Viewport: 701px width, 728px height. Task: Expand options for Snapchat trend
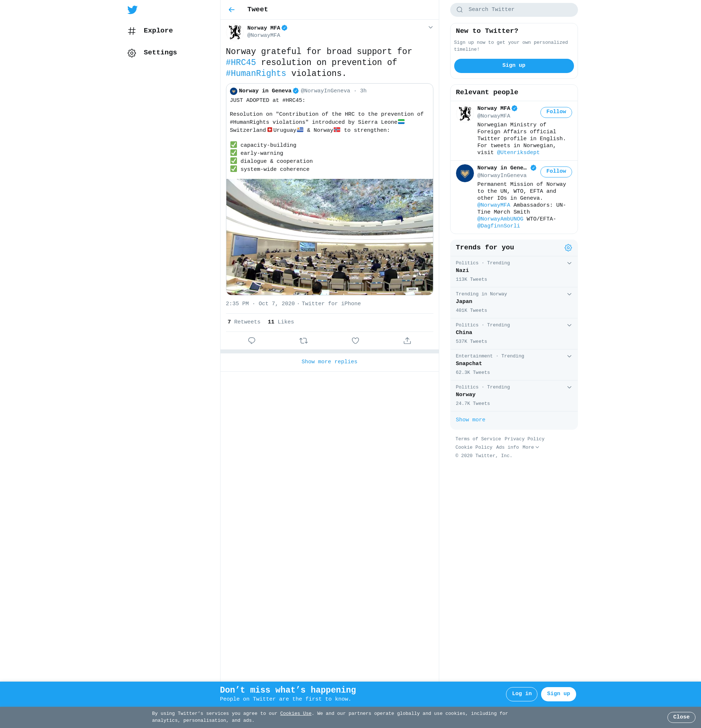coord(569,356)
